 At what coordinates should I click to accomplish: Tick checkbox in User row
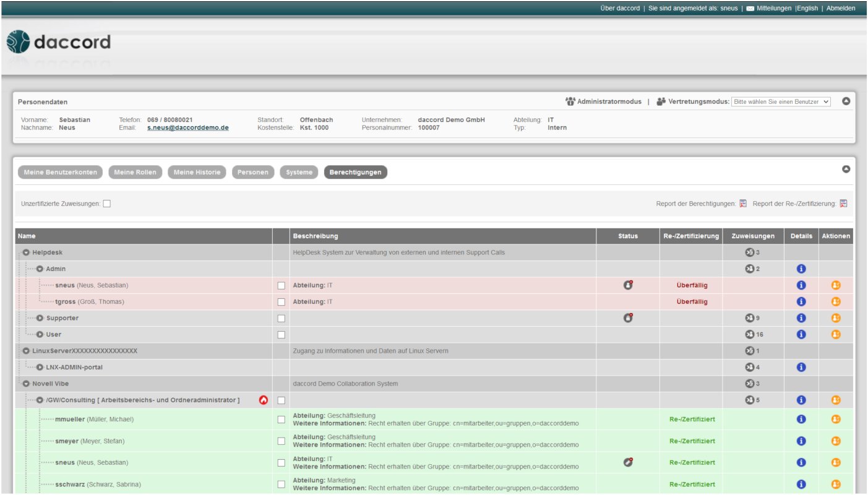[x=281, y=335]
